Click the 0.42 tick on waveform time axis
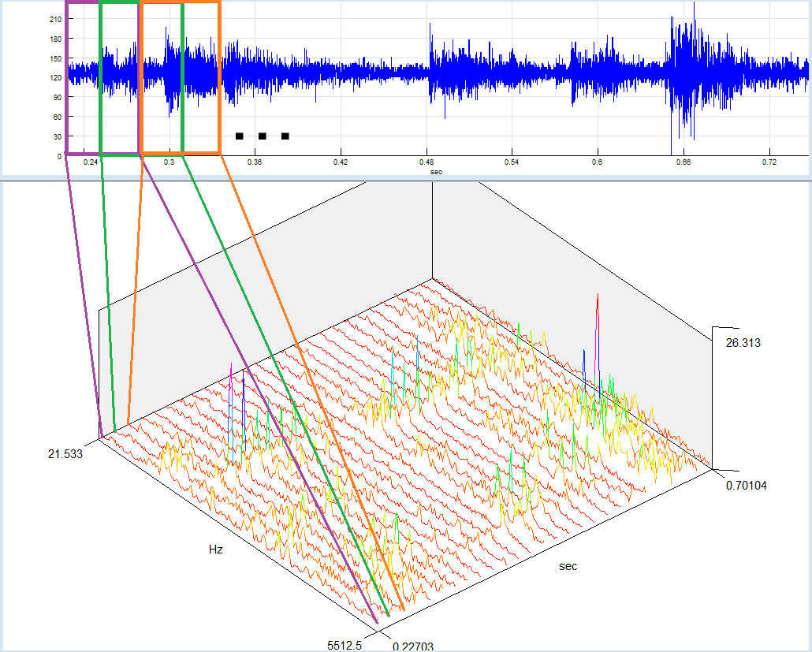 [341, 162]
